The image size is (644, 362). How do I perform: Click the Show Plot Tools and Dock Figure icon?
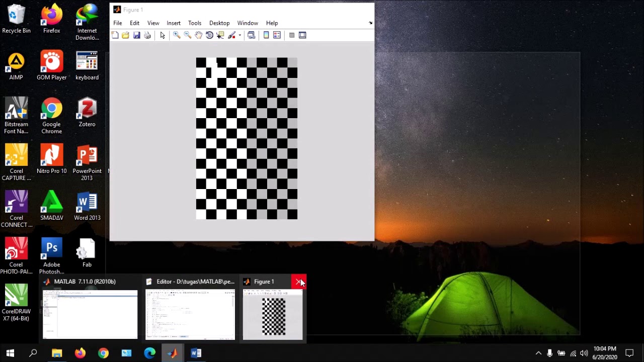tap(302, 35)
